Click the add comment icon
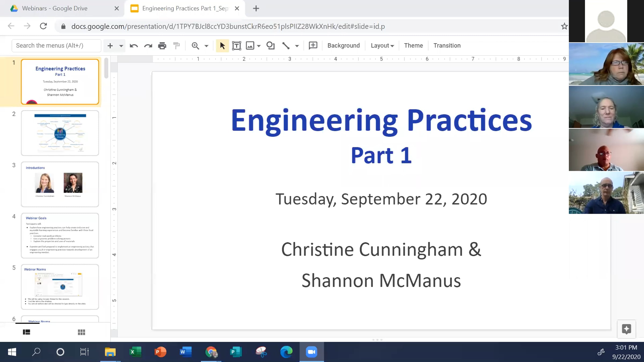The image size is (644, 362). [313, 46]
